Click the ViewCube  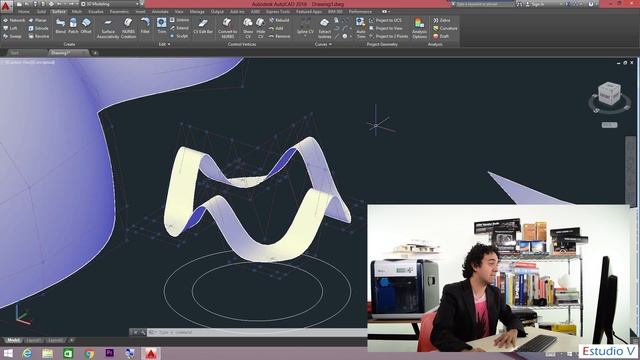[609, 93]
